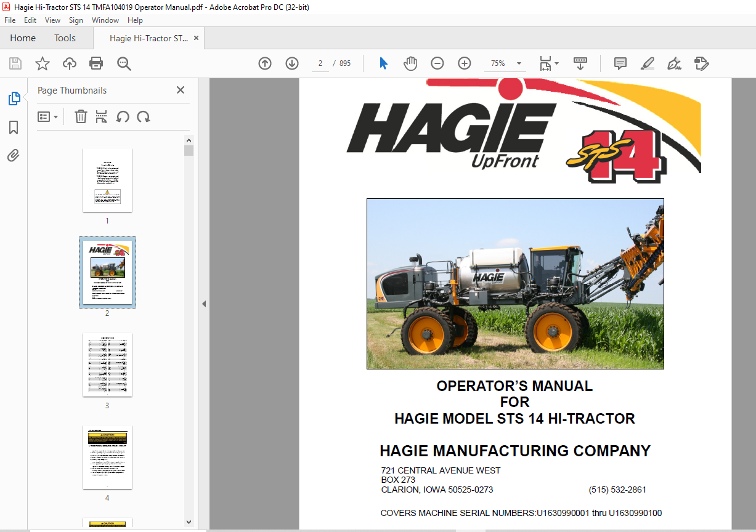The width and height of the screenshot is (756, 532).
Task: Close the Hagie Hi-Tractor document tab
Action: (196, 38)
